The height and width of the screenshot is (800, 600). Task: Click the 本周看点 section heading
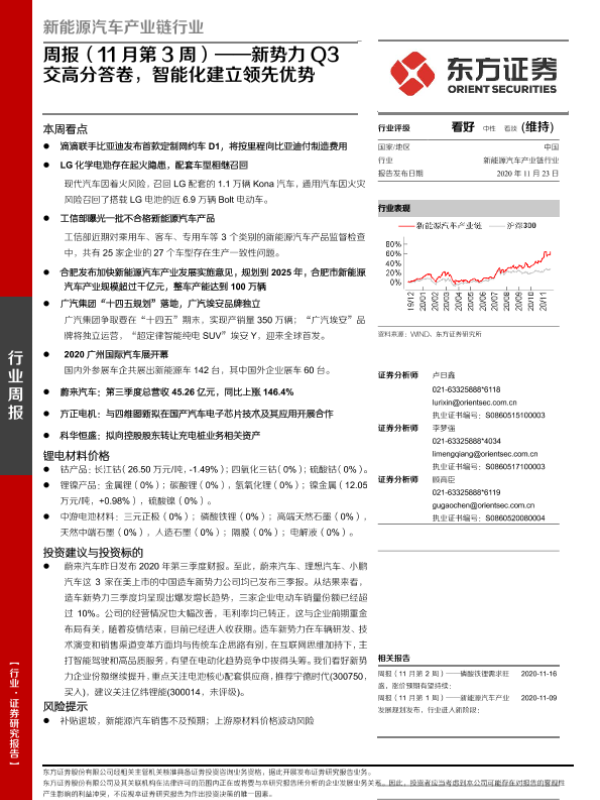click(65, 129)
